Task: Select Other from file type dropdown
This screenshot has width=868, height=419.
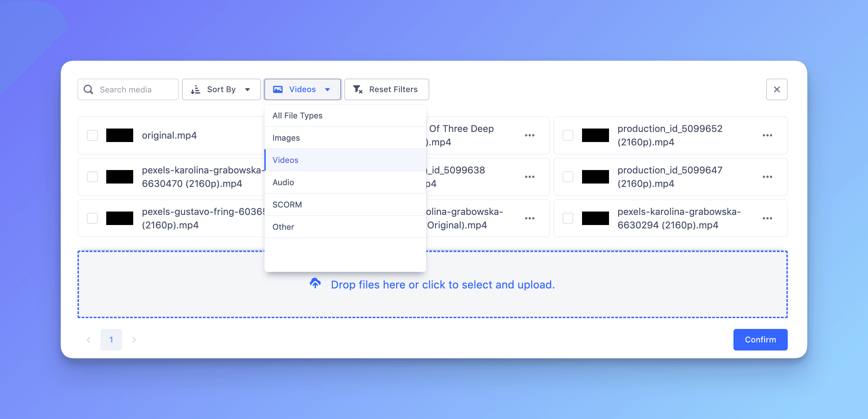Action: point(283,226)
